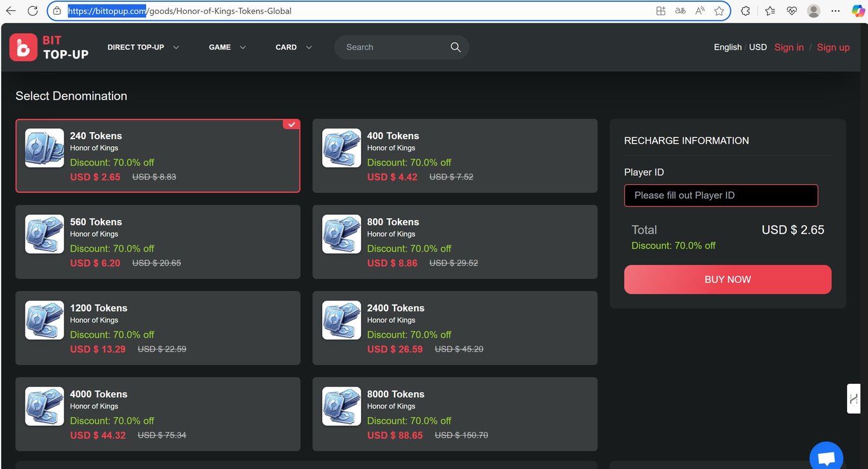Click the RECHARGE INFORMATION heading
Viewport: 868px width, 469px height.
click(x=686, y=140)
